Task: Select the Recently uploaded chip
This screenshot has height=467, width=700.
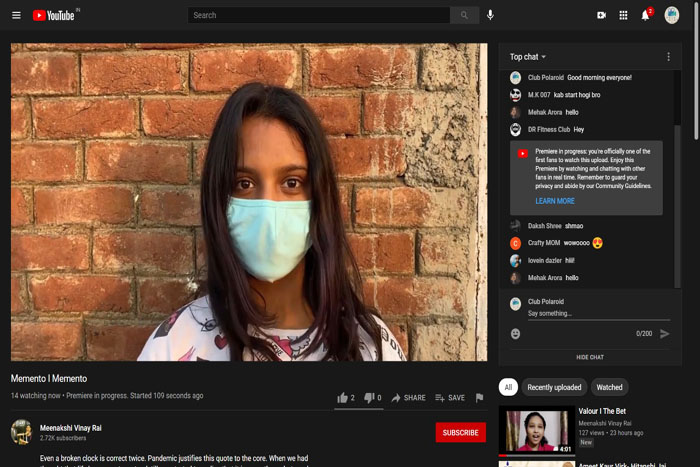Action: point(554,387)
